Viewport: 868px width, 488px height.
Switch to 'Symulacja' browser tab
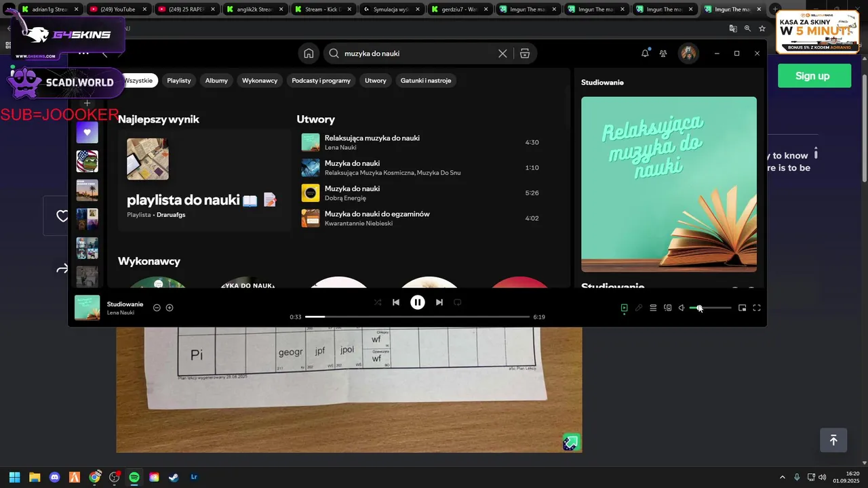click(x=392, y=9)
